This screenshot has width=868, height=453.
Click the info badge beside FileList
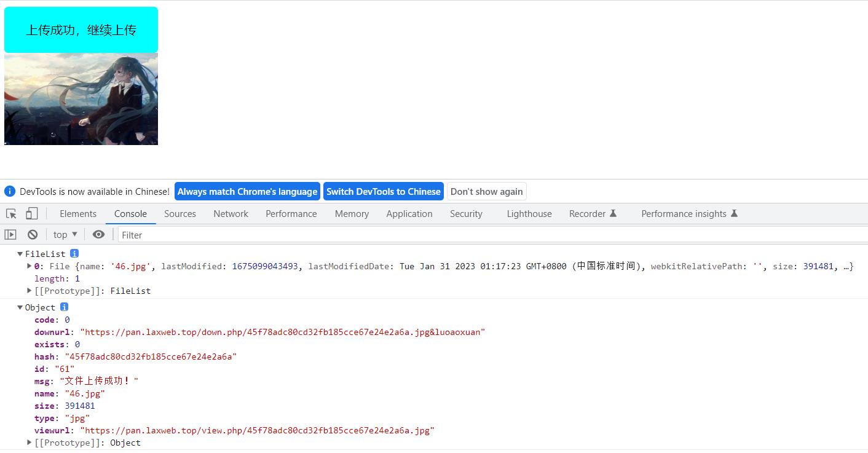[x=74, y=254]
